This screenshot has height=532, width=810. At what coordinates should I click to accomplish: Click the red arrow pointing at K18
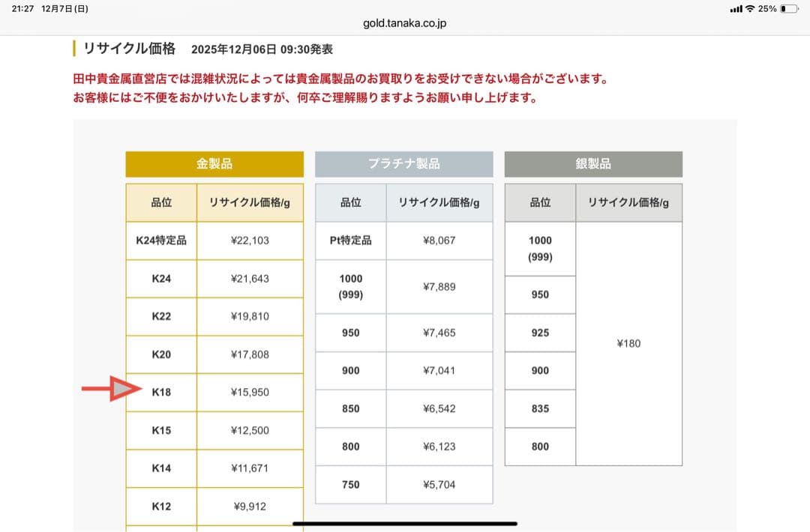coord(111,389)
